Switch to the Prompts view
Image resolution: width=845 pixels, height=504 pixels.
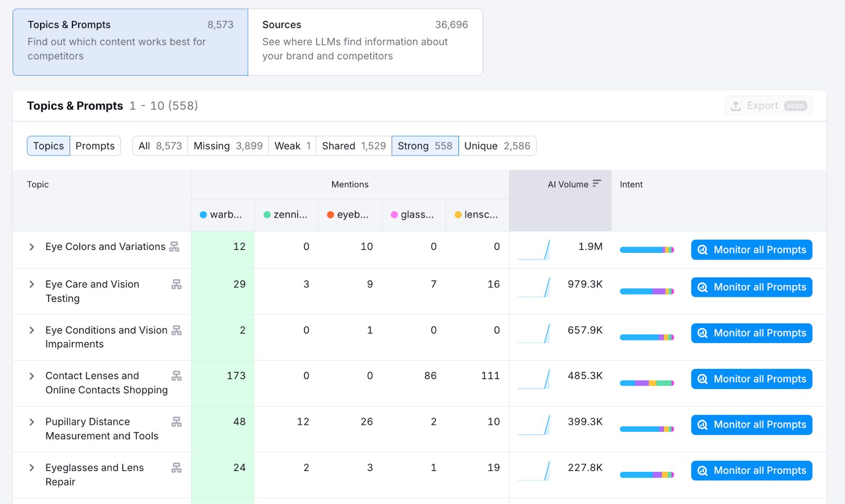[95, 146]
